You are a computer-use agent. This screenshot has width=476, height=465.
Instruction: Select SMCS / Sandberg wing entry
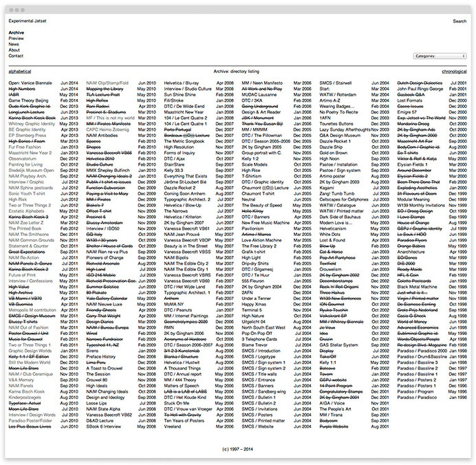(264, 391)
